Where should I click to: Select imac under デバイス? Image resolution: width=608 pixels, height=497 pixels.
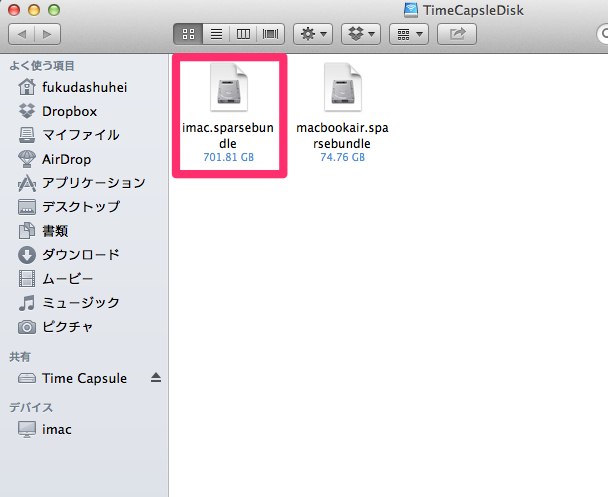tap(85, 429)
